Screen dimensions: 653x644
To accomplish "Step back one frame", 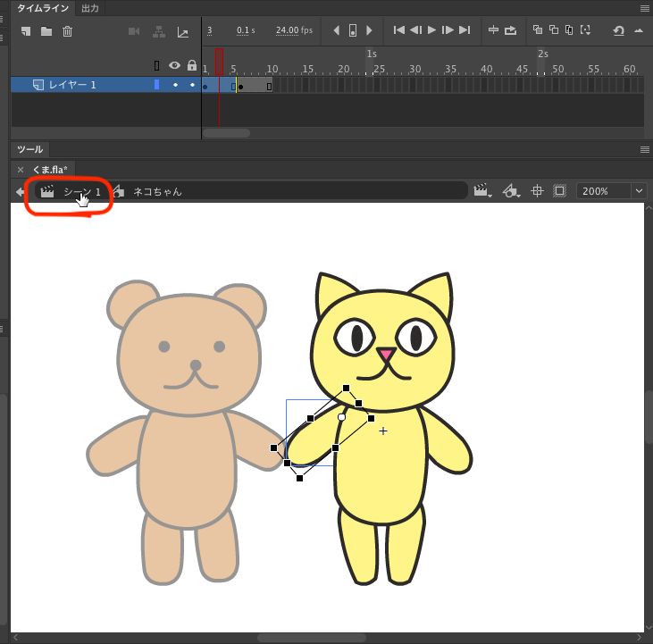I will pos(415,30).
